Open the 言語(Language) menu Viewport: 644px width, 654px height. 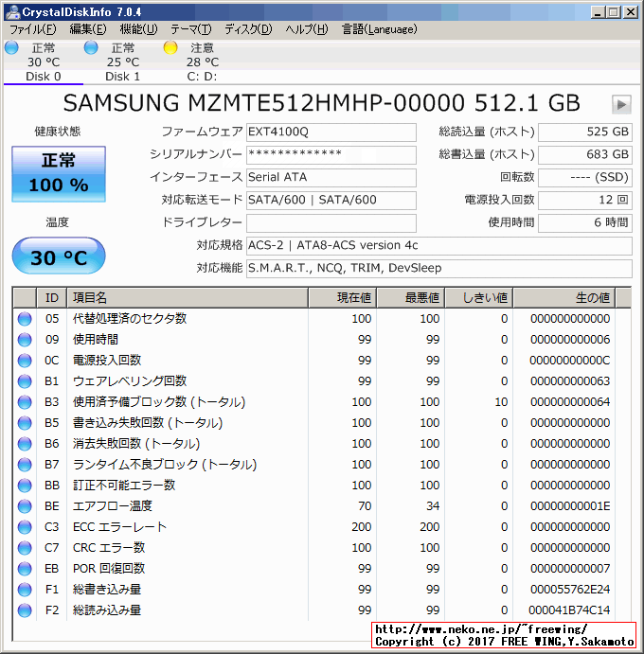tap(380, 29)
